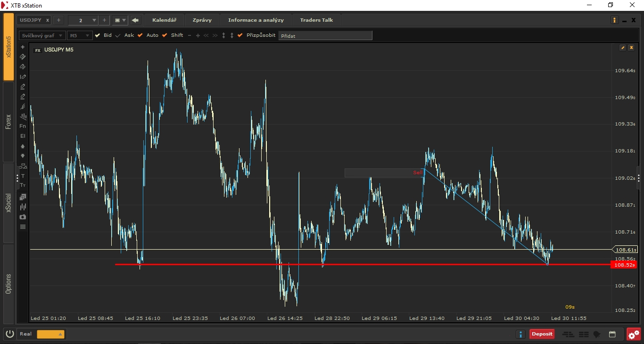This screenshot has height=344, width=644.
Task: Toggle the Ask checkbox
Action: point(118,35)
